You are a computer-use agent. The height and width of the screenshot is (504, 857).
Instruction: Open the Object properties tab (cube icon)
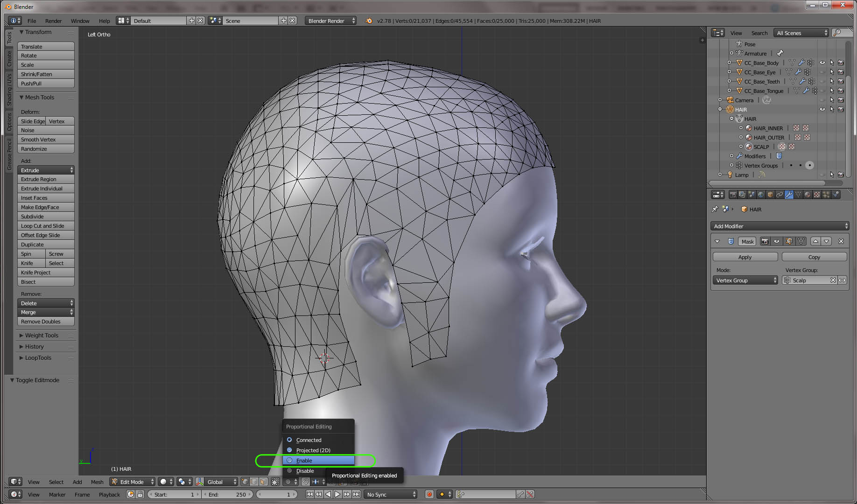770,195
